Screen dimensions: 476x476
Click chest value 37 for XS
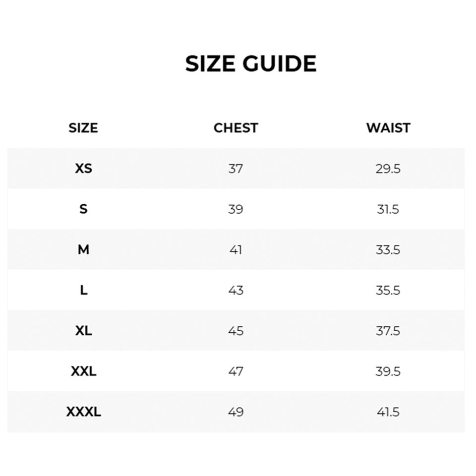(236, 169)
